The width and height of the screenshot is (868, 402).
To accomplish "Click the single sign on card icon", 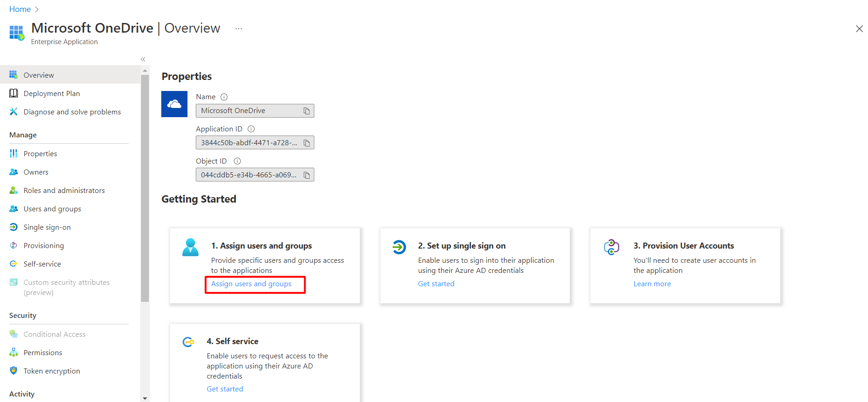I will point(399,247).
